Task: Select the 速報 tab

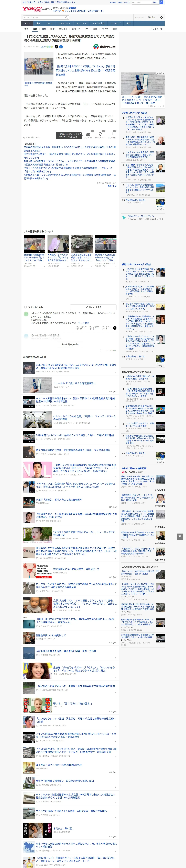Action: pyautogui.click(x=38, y=24)
